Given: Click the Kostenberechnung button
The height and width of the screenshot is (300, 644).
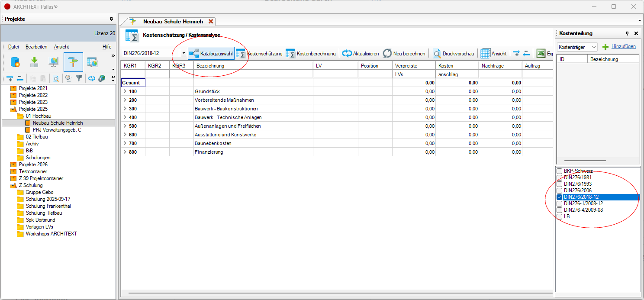Looking at the screenshot, I should coord(310,53).
